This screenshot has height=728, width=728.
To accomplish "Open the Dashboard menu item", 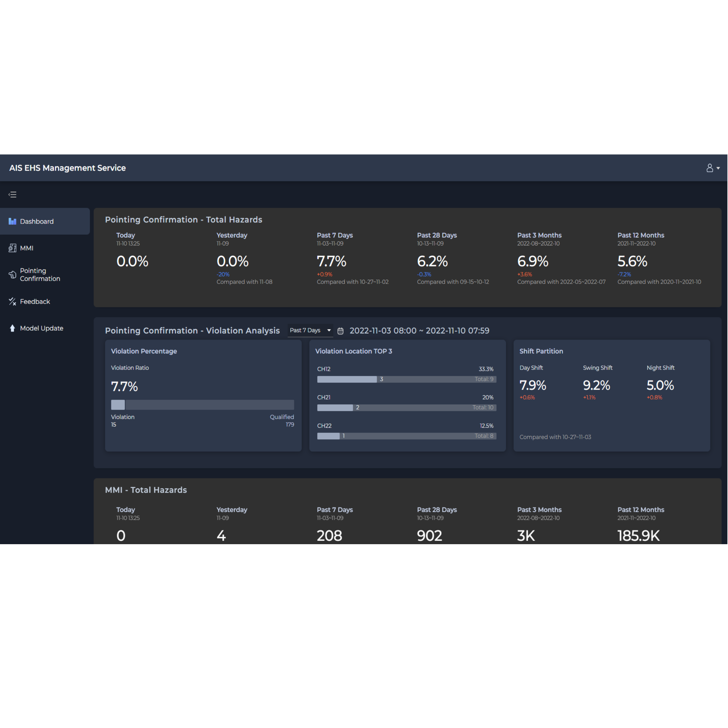I will click(45, 221).
